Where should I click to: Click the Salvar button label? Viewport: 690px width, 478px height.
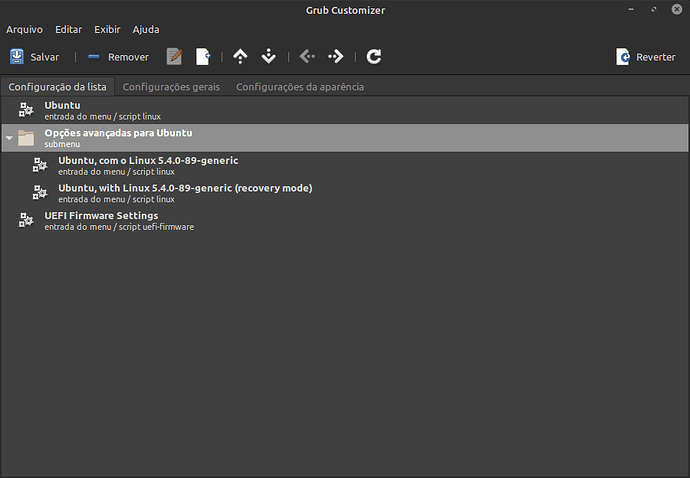44,57
